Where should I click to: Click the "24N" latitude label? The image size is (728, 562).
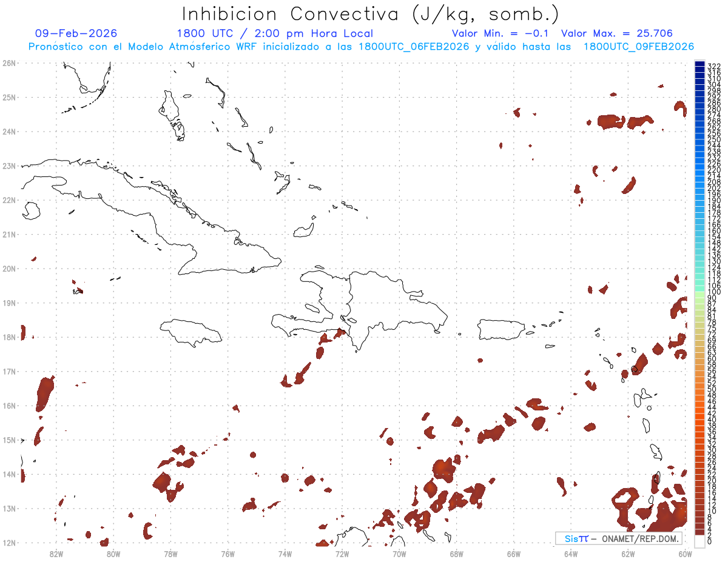pos(9,132)
